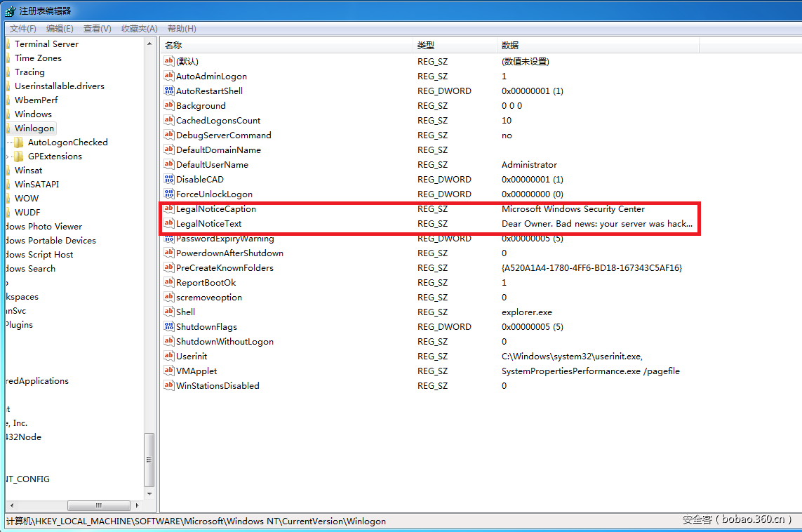
Task: Click the PreCreateKnownFolders value icon
Action: (x=169, y=267)
